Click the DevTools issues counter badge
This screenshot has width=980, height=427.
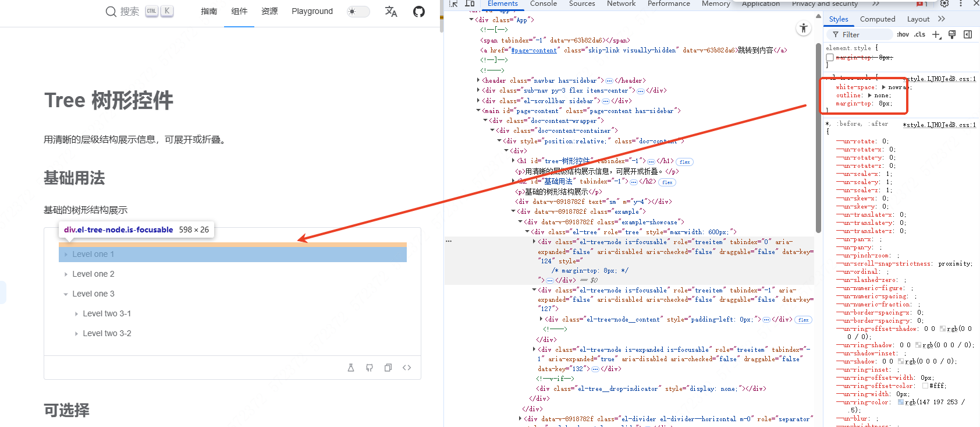point(922,3)
